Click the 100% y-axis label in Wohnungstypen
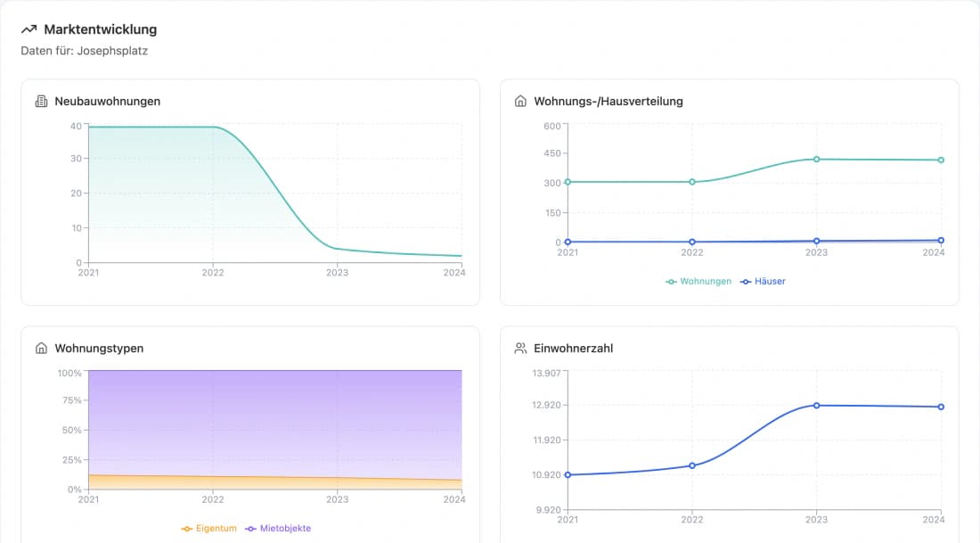 [x=69, y=374]
